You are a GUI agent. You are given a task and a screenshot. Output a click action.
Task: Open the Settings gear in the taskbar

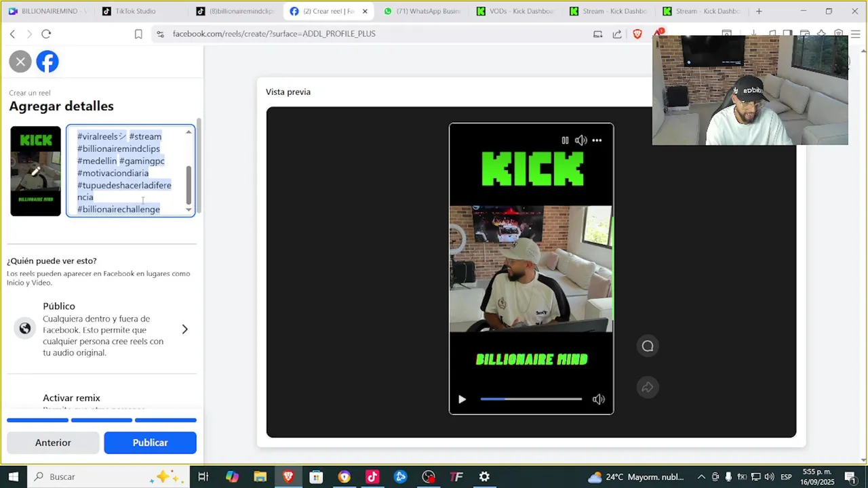484,476
